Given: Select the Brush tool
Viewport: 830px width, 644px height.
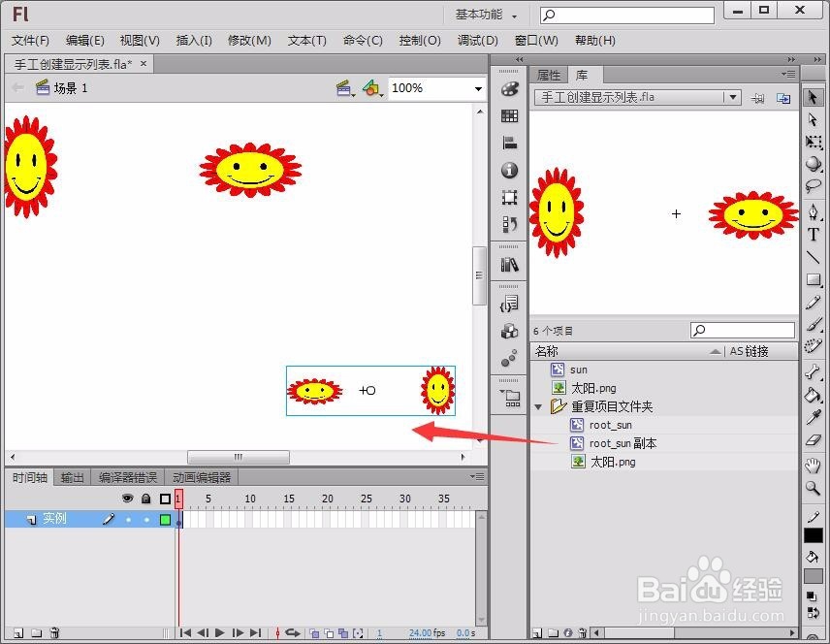Looking at the screenshot, I should [x=813, y=326].
